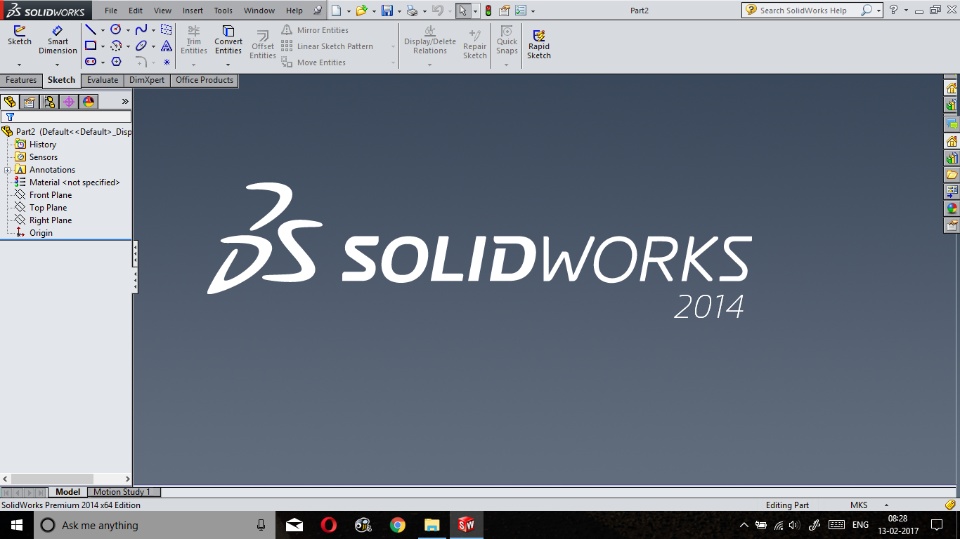960x539 pixels.
Task: Pick the Corner Rectangle tool
Action: pos(90,45)
